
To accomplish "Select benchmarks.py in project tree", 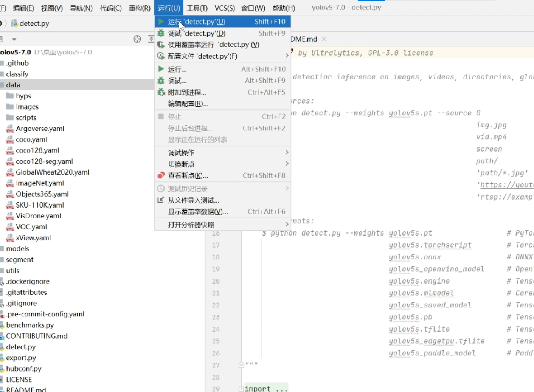I will pyautogui.click(x=30, y=325).
